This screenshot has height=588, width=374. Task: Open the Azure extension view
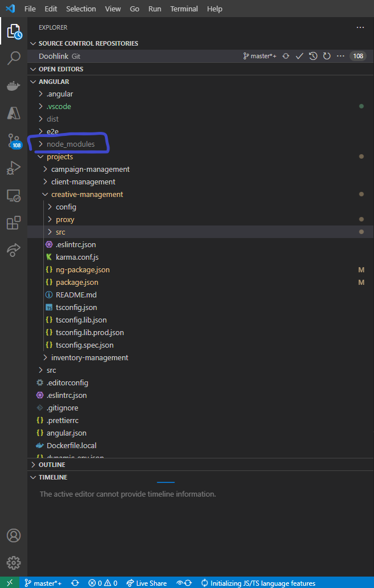(x=14, y=113)
